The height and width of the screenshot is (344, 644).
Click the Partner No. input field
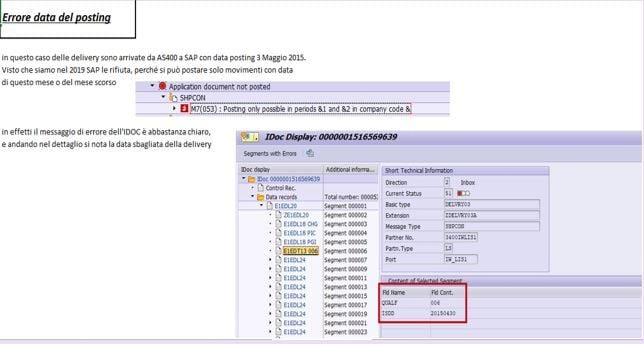pos(461,237)
